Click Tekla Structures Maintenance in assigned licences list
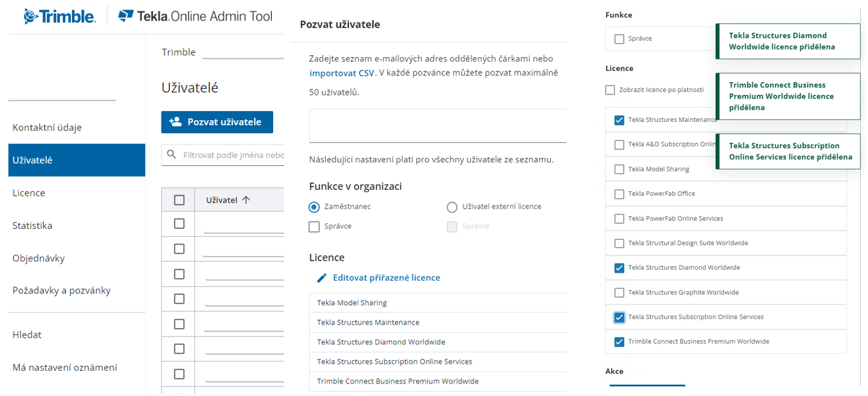This screenshot has height=396, width=868. pyautogui.click(x=438, y=323)
